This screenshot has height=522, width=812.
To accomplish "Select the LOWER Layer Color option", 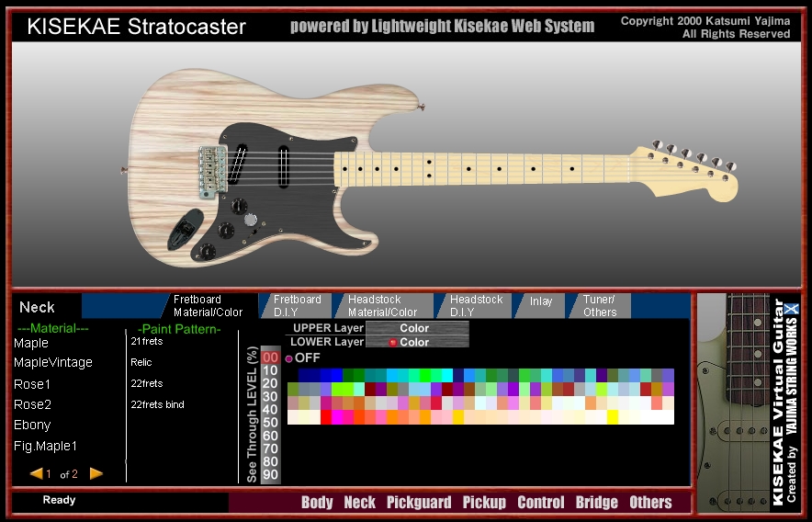I will pos(416,342).
